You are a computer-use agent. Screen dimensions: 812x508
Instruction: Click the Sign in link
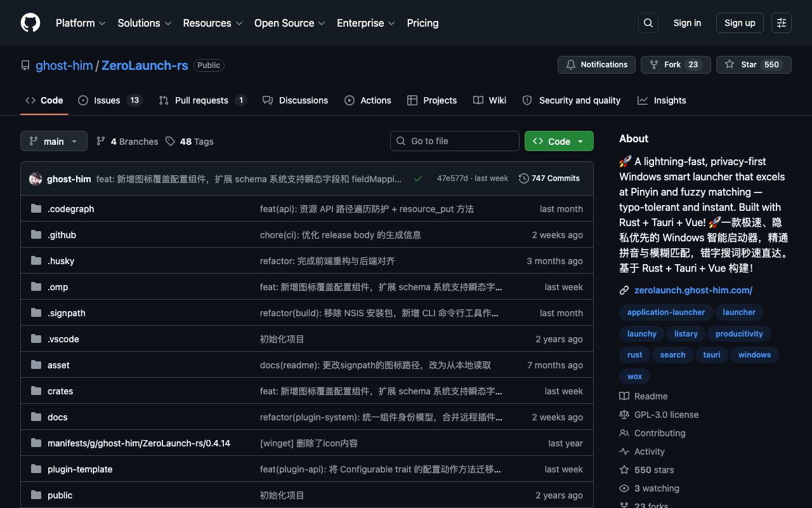687,23
